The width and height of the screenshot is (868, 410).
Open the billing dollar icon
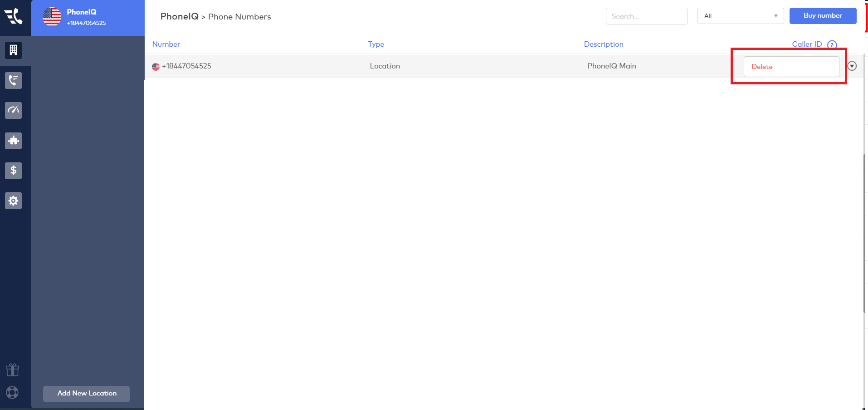tap(13, 171)
